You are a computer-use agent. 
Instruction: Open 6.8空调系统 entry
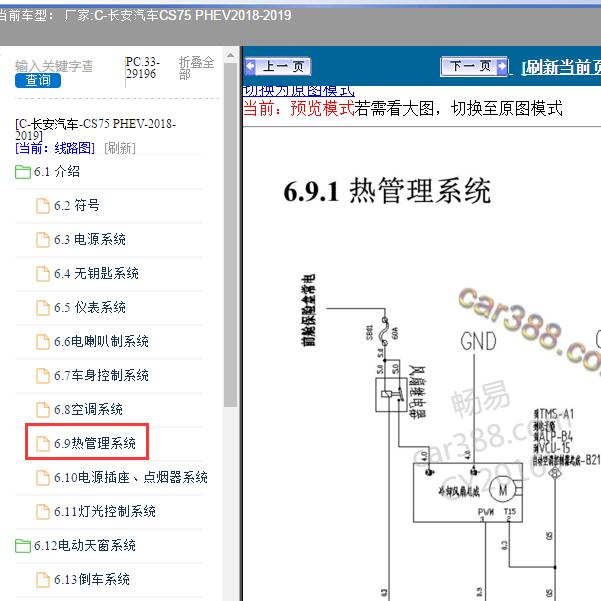coord(88,409)
